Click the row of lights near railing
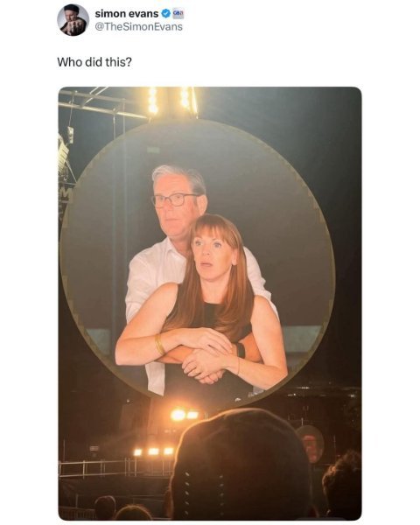Screen dimensions: 420x525 click(x=153, y=451)
